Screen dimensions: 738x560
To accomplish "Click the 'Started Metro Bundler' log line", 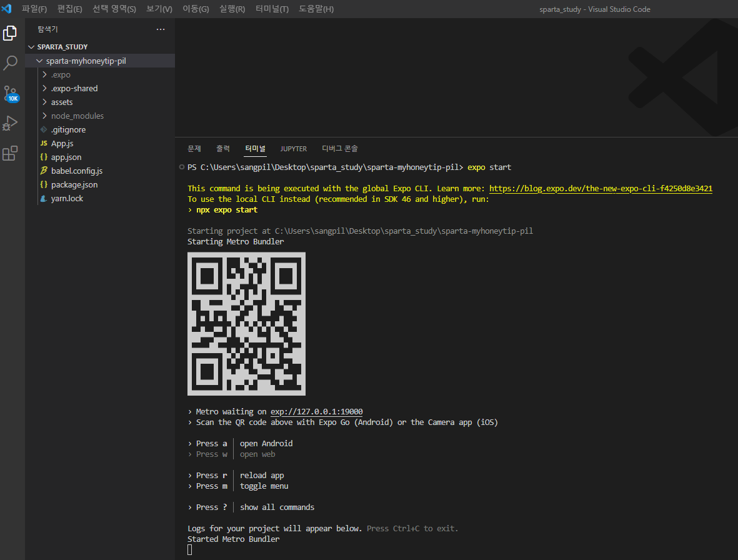I will click(x=234, y=539).
